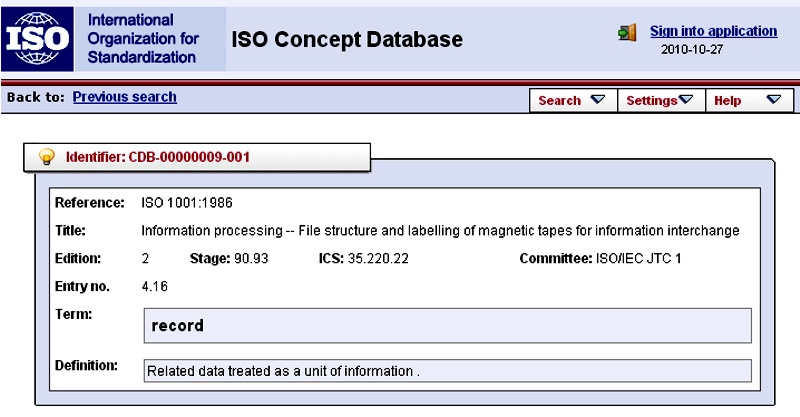Click the definition text box

(447, 371)
